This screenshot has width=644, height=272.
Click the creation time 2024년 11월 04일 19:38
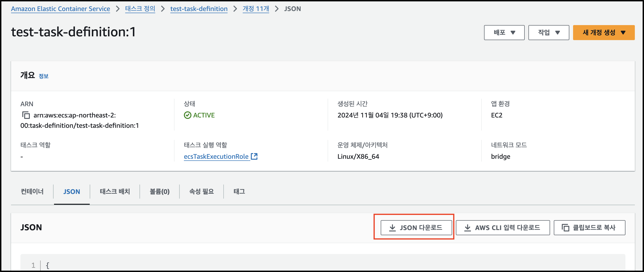[x=390, y=115]
